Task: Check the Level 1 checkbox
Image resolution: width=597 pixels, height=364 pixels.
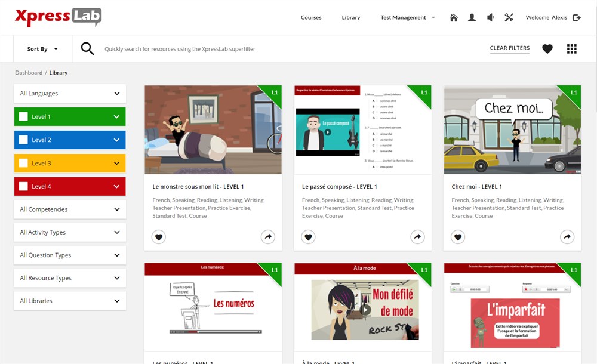Action: (23, 116)
